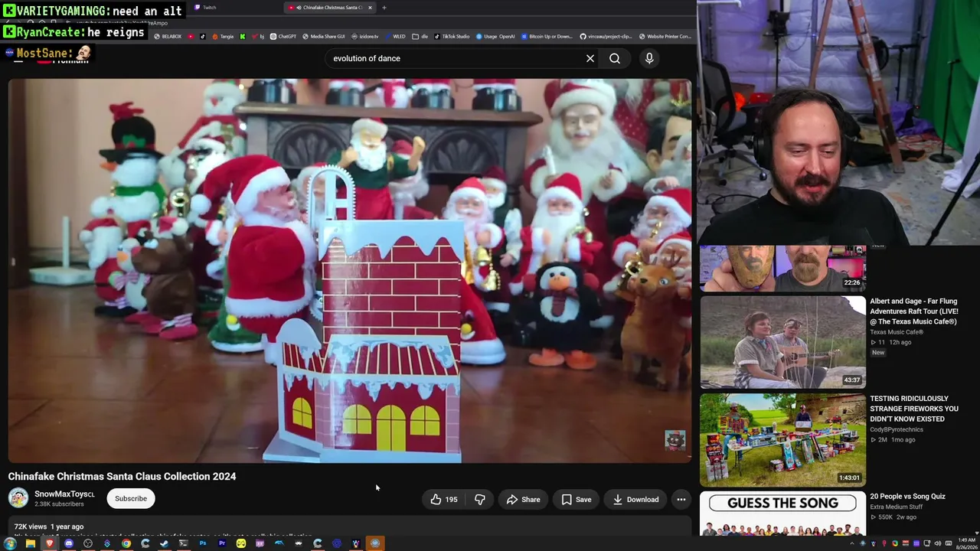The height and width of the screenshot is (551, 980).
Task: Download the Chinafake Santa video
Action: 635,500
